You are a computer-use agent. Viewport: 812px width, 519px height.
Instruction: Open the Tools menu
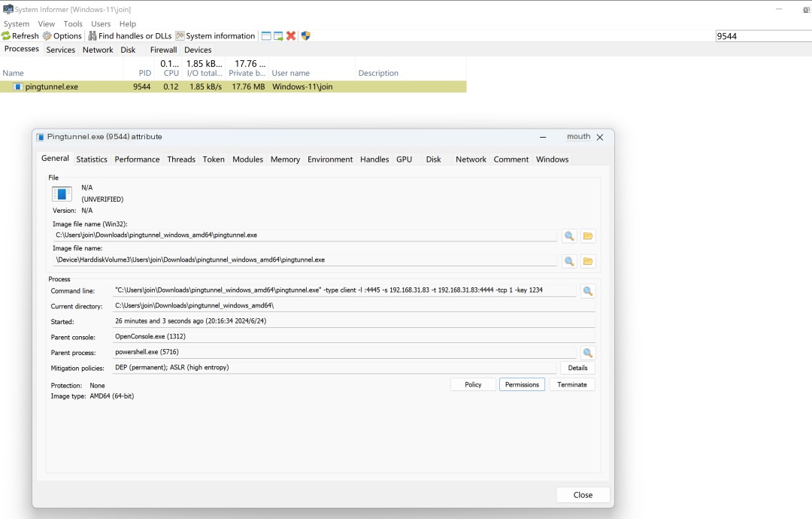tap(73, 24)
